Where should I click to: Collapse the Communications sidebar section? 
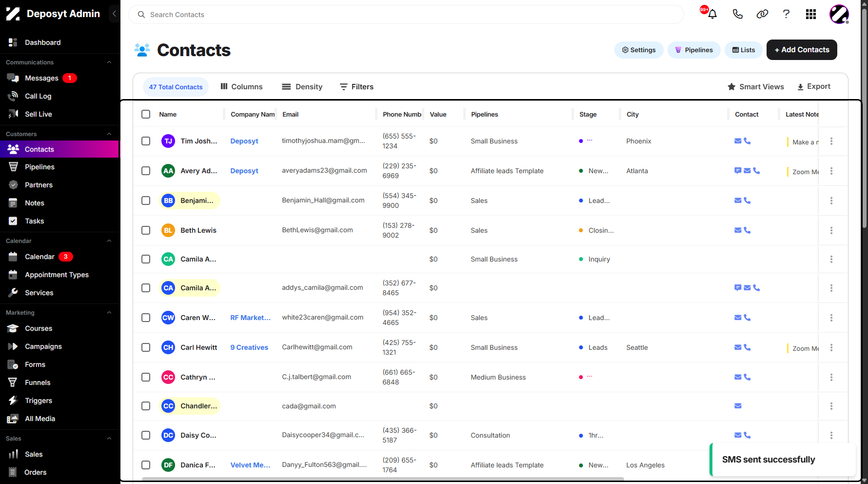tap(109, 62)
